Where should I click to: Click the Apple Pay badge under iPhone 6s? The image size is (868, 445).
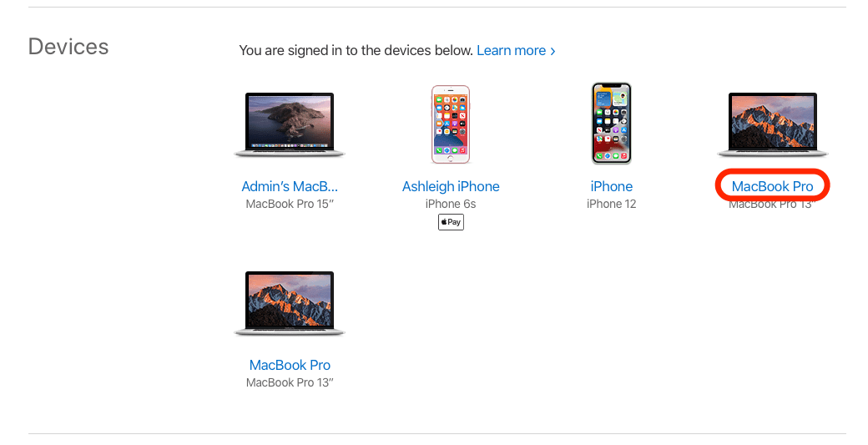[x=451, y=222]
